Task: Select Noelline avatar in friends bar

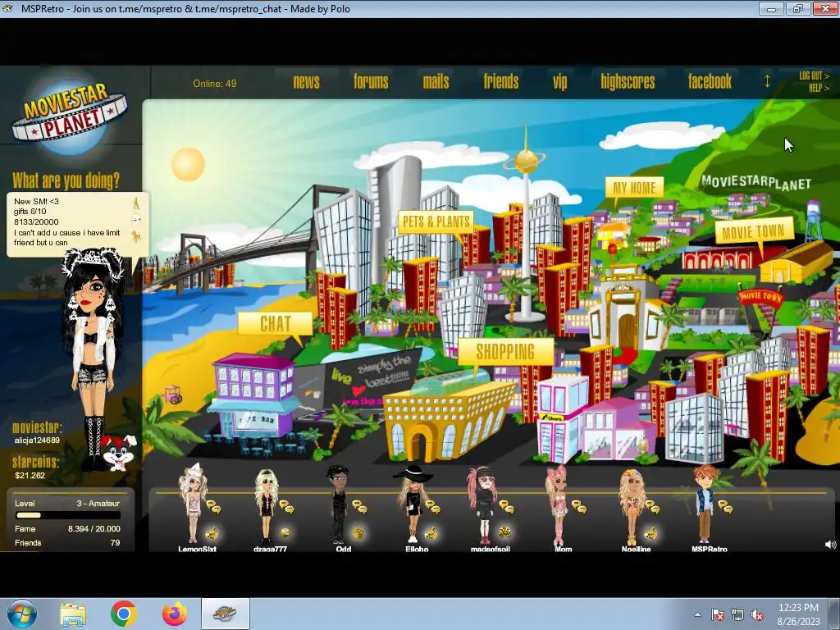Action: tap(632, 506)
